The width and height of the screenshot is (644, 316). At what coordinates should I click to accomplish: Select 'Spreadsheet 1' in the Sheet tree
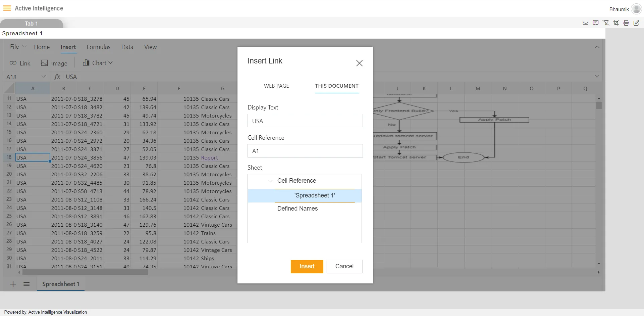305,195
